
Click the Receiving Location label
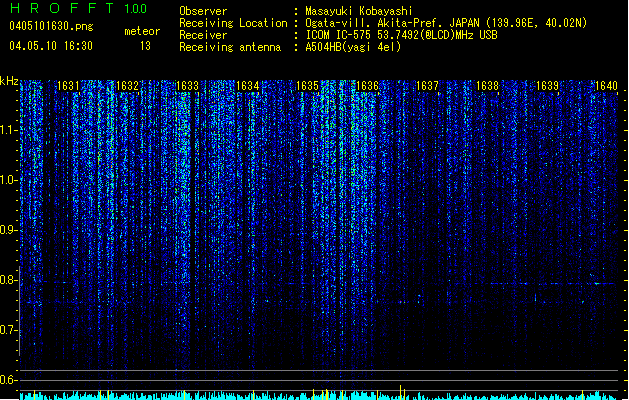click(233, 23)
